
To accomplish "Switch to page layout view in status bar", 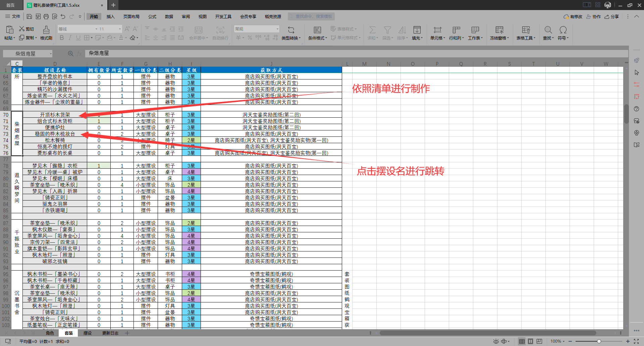I will pyautogui.click(x=530, y=341).
